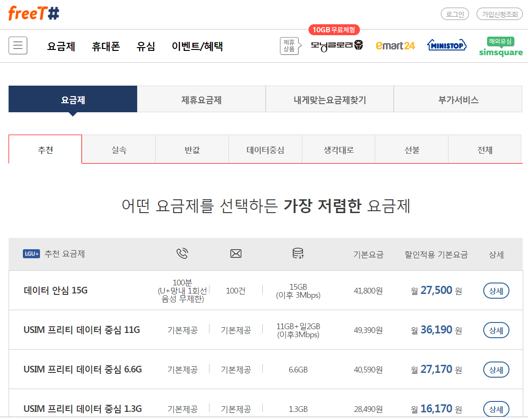Image resolution: width=528 pixels, height=420 pixels.
Task: Switch to the 내게맞는요금제찾기 tab
Action: 329,99
